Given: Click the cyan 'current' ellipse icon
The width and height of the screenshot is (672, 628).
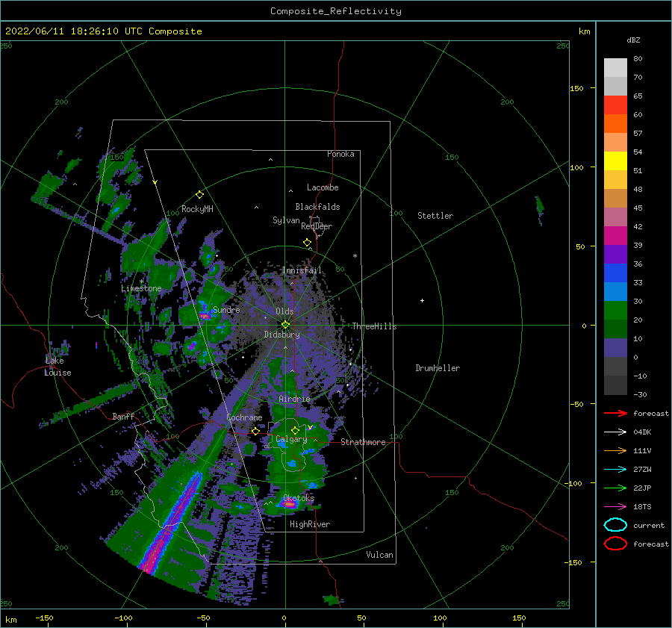Looking at the screenshot, I should 615,525.
